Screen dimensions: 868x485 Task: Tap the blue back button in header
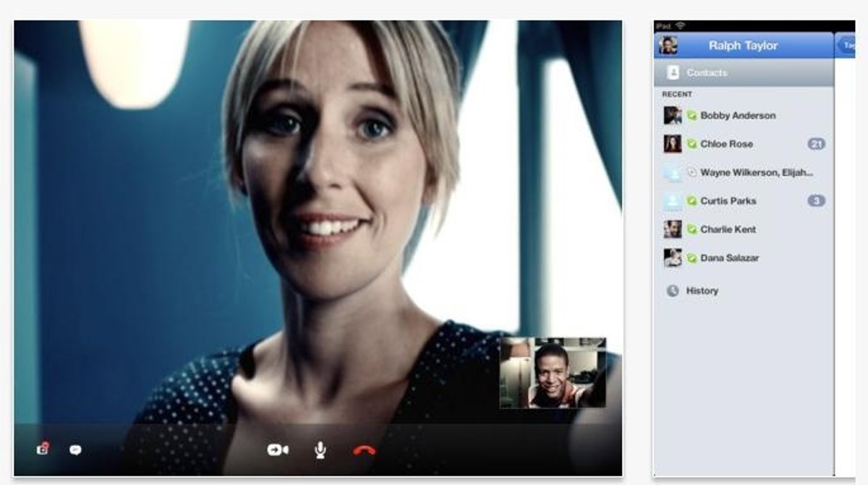[847, 46]
